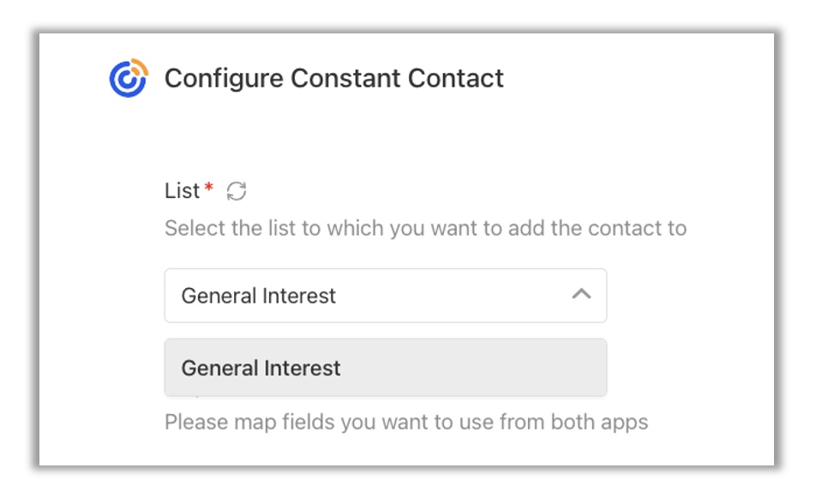Choose the highlighted General Interest entry
This screenshot has width=816, height=504.
(386, 368)
